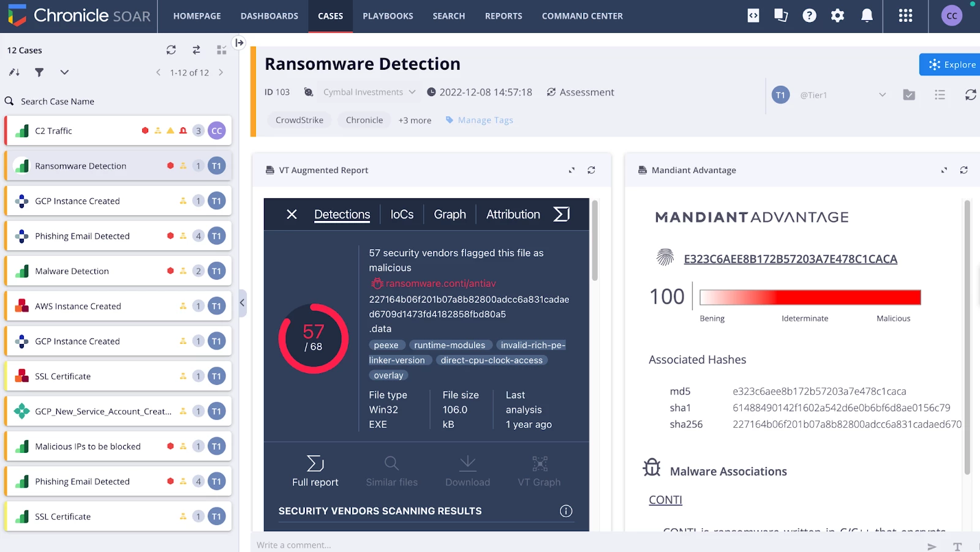Click the Mandiant widget vertical scrollbar

(967, 337)
